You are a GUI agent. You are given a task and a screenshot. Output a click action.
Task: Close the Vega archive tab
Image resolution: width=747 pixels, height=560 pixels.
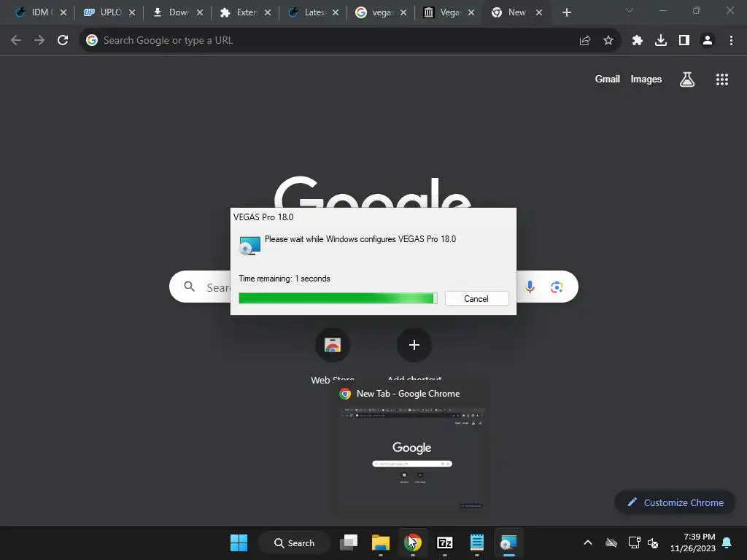click(x=471, y=12)
